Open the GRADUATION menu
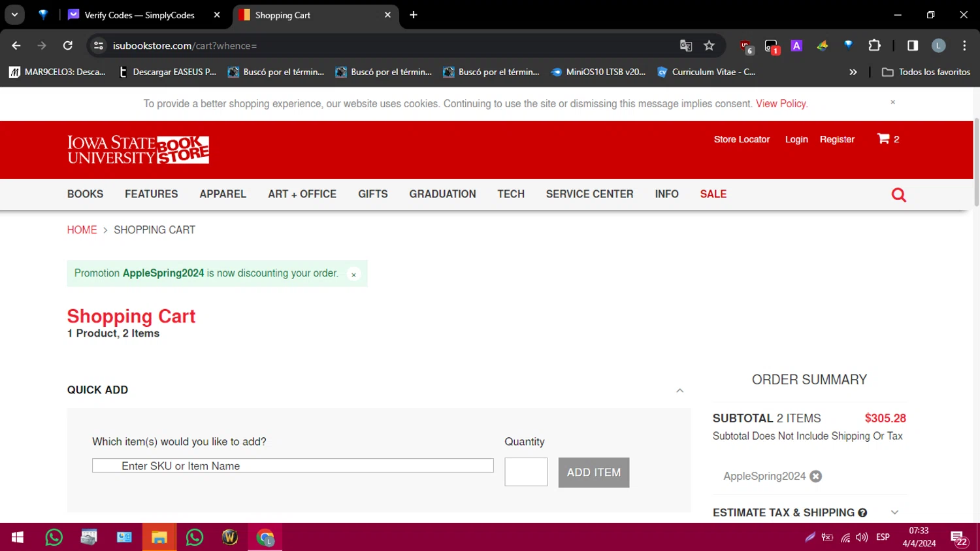Image resolution: width=980 pixels, height=551 pixels. (442, 194)
